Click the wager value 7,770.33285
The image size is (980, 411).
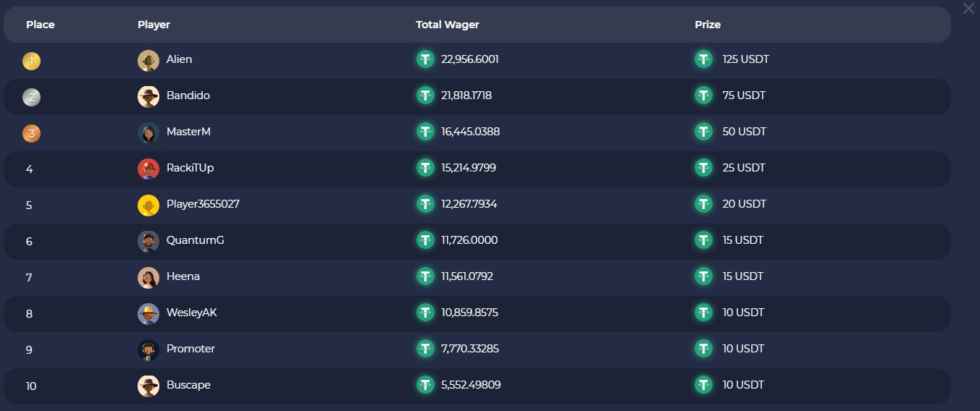coord(470,349)
